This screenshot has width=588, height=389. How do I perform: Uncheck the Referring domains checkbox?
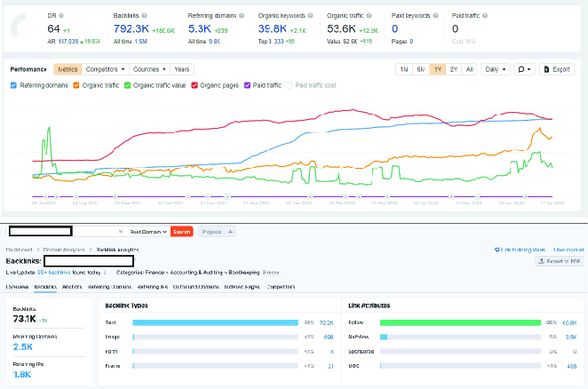[12, 85]
